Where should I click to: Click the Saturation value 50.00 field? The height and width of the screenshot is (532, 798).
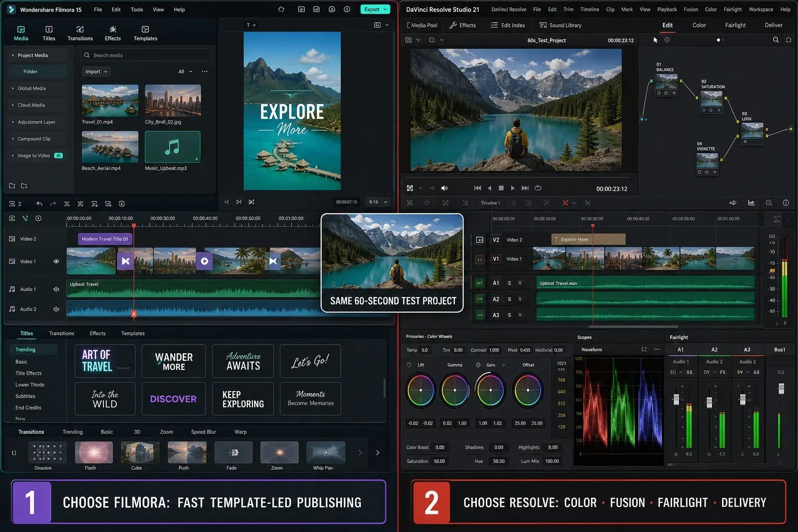point(440,461)
